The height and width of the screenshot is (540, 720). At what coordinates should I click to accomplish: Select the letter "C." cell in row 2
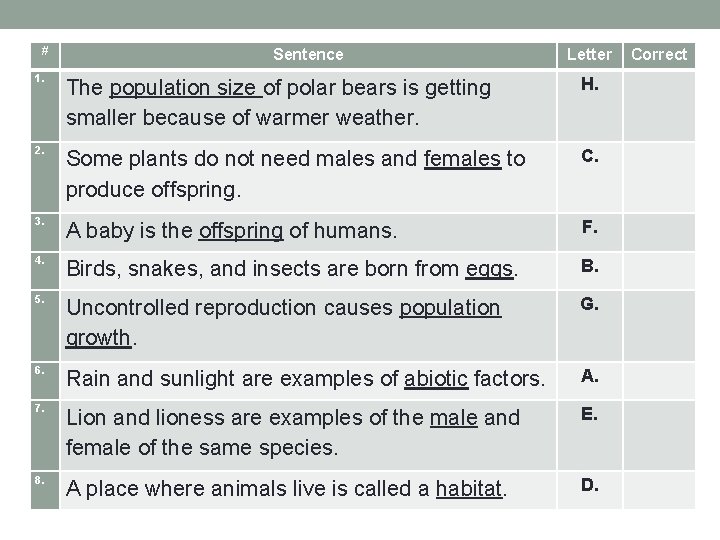[590, 156]
